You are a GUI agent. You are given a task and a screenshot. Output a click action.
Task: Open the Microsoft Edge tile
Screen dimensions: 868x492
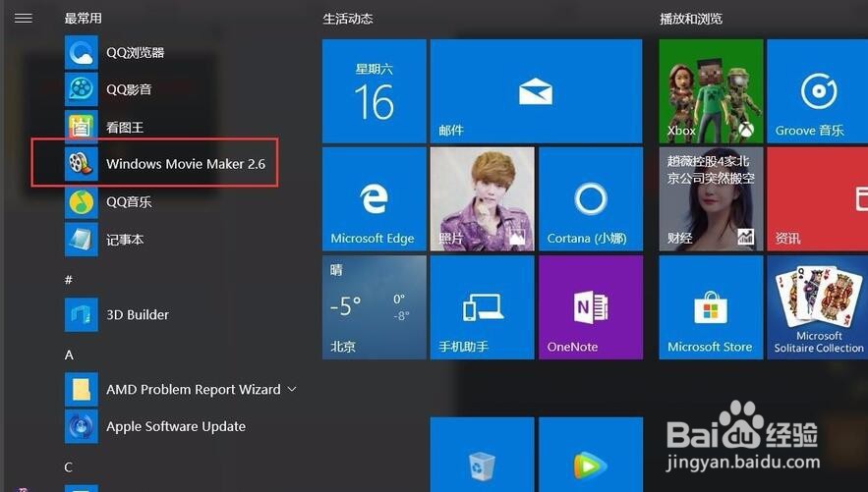point(375,199)
